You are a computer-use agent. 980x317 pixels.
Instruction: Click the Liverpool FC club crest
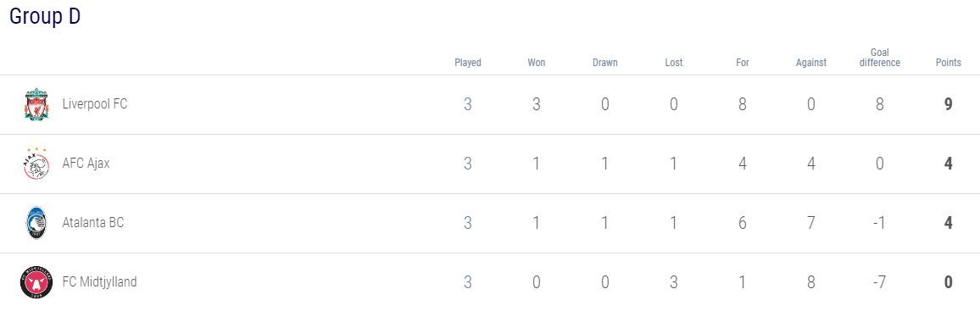click(36, 104)
